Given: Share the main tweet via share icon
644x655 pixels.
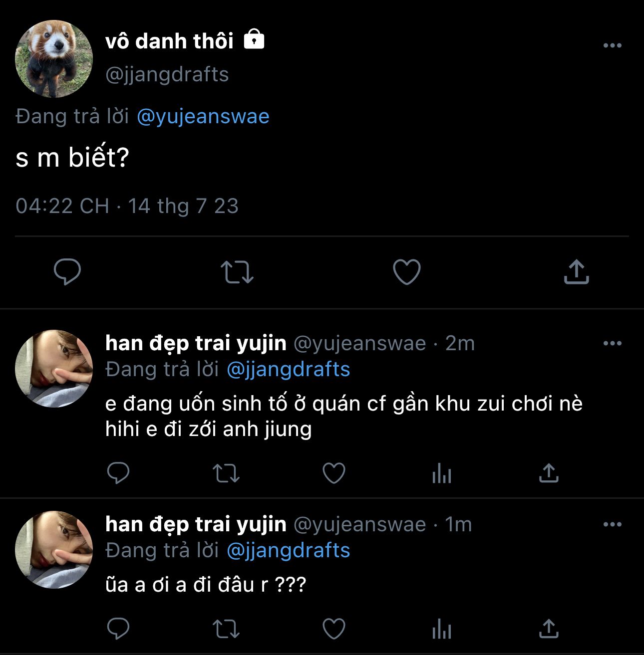Looking at the screenshot, I should pos(577,272).
